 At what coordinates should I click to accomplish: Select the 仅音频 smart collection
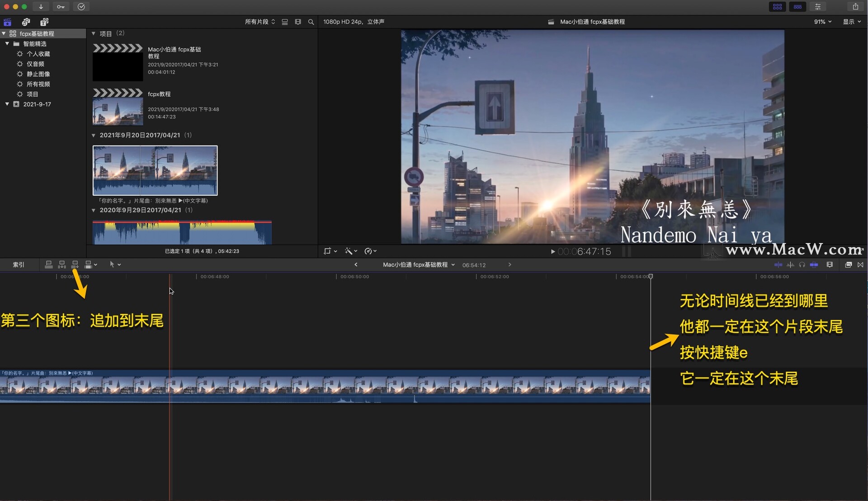tap(35, 64)
